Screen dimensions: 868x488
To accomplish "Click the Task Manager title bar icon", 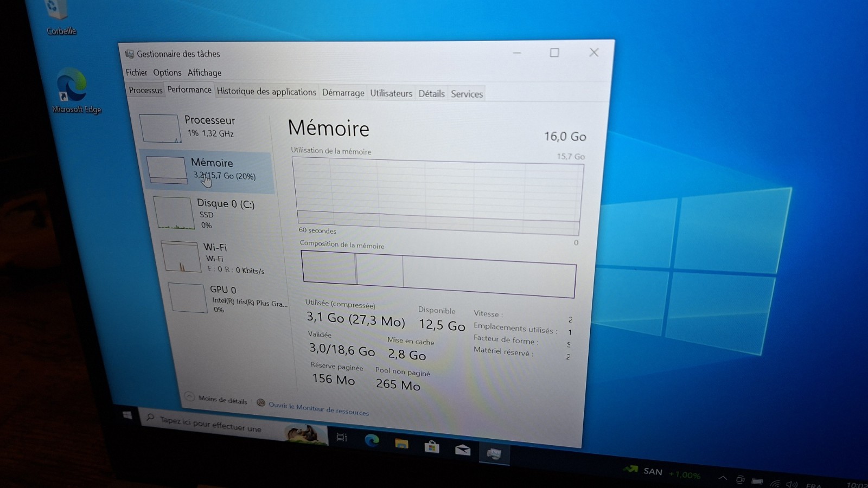I will pos(130,54).
